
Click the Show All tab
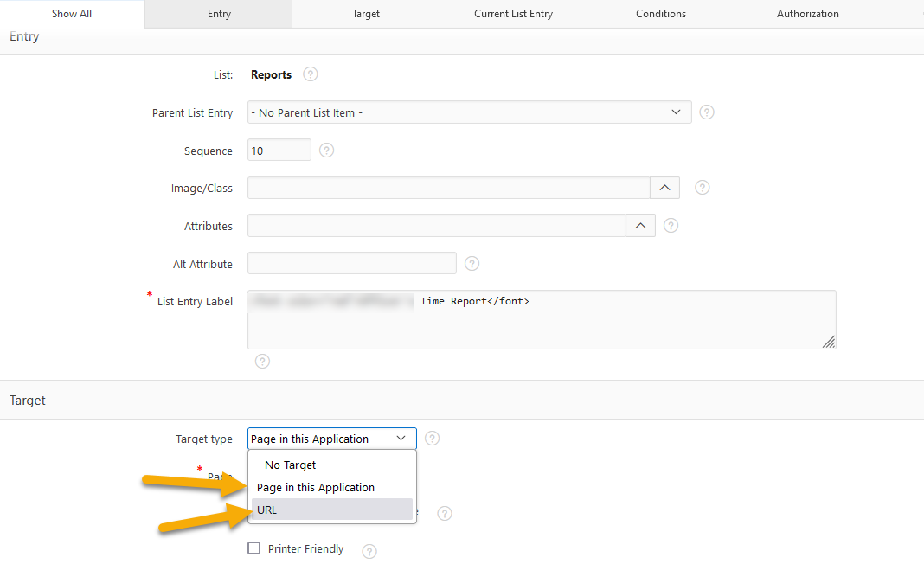click(x=72, y=13)
